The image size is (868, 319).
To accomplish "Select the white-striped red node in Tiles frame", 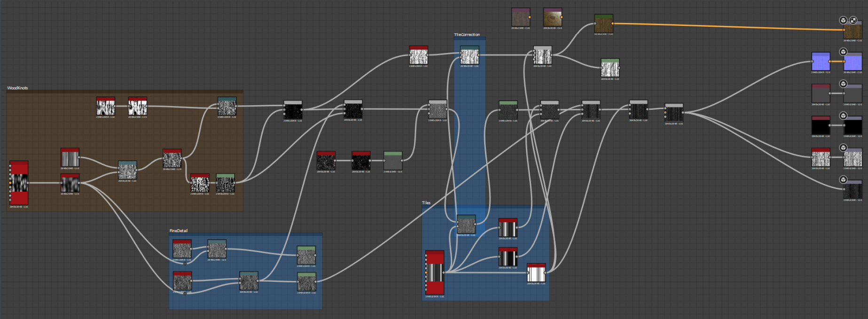I will (536, 272).
